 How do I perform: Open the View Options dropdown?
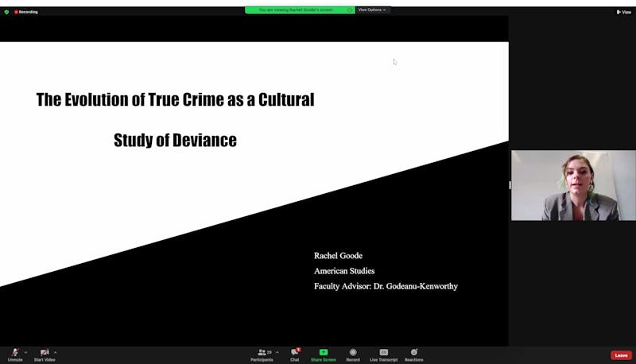coord(372,10)
